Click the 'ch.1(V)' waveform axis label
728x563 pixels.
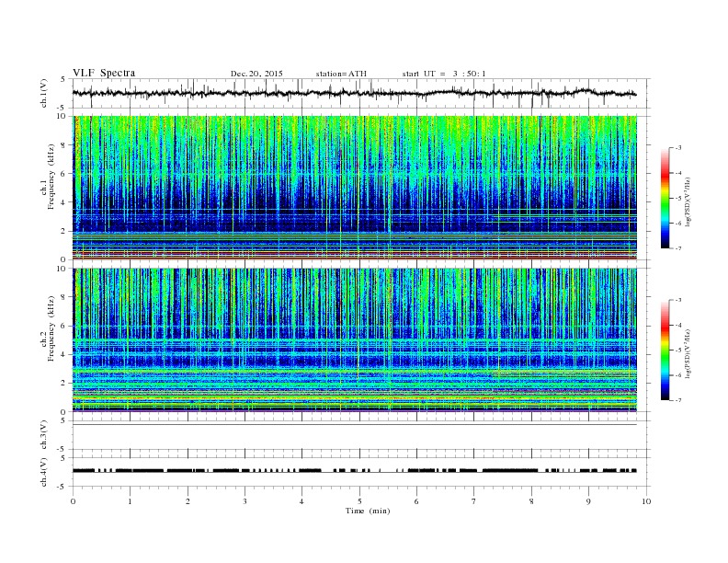pyautogui.click(x=44, y=93)
